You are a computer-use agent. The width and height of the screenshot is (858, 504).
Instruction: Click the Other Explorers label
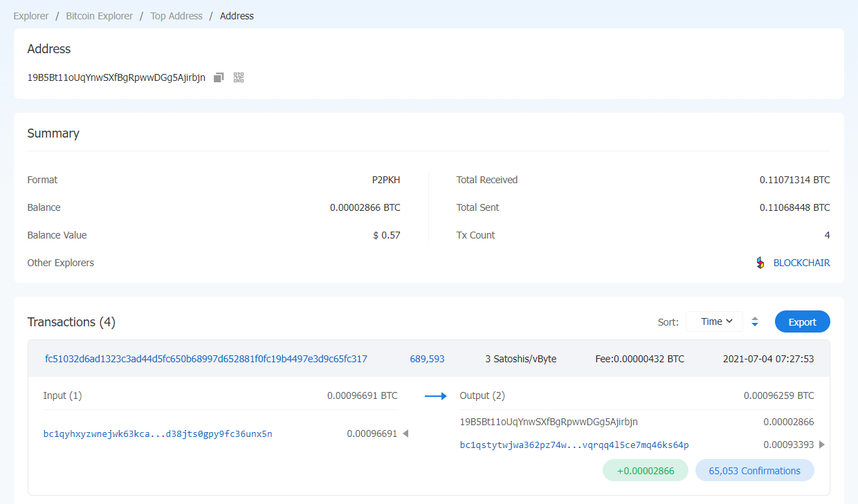point(61,263)
